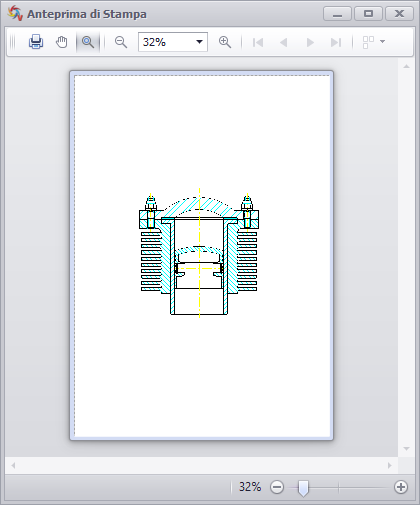Image resolution: width=420 pixels, height=505 pixels.
Task: Click the toolbar drag handle grip
Action: coord(13,42)
